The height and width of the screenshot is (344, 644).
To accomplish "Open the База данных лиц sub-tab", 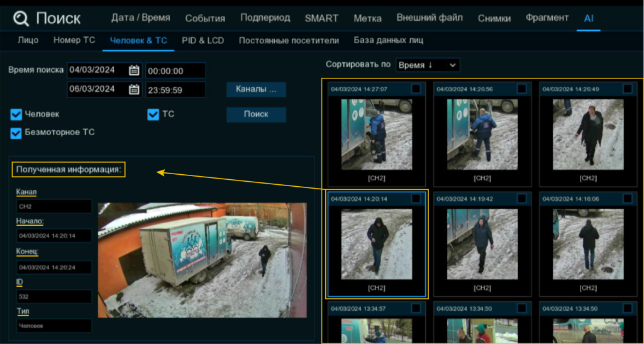I will (x=389, y=40).
